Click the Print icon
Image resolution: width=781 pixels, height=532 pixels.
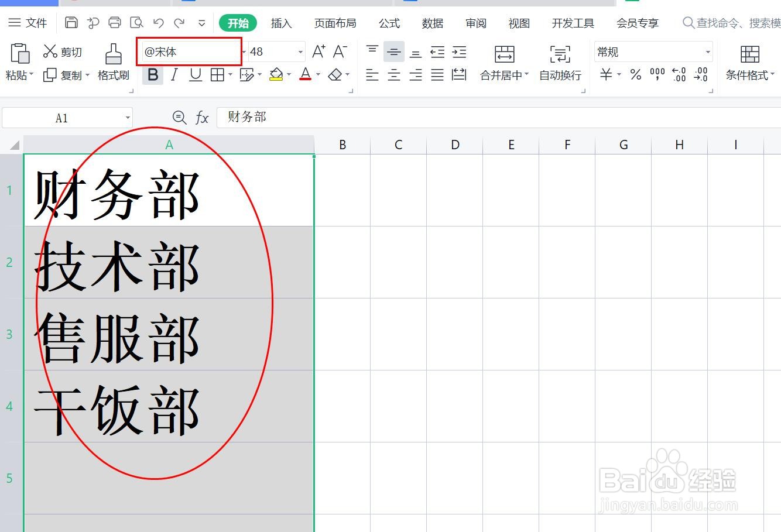tap(115, 23)
